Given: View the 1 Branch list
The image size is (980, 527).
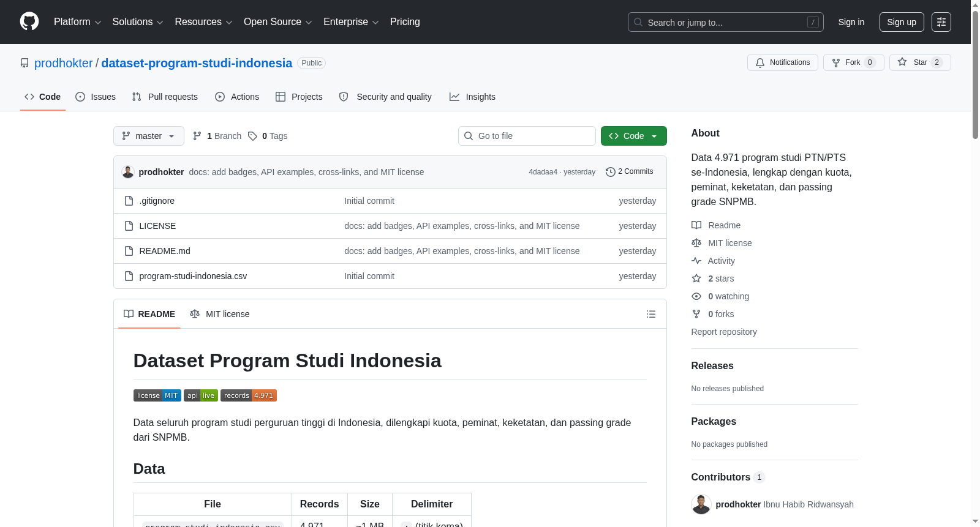Looking at the screenshot, I should 217,136.
